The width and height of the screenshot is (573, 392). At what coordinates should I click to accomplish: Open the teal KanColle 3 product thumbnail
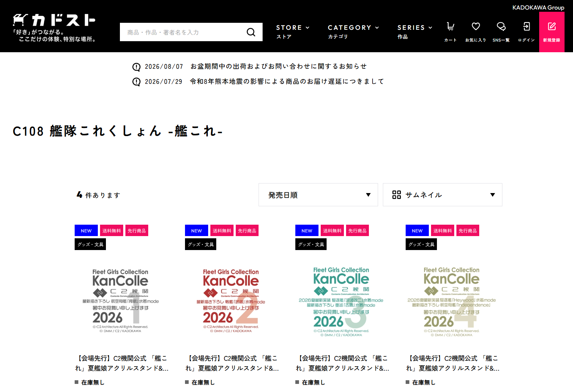coord(341,302)
